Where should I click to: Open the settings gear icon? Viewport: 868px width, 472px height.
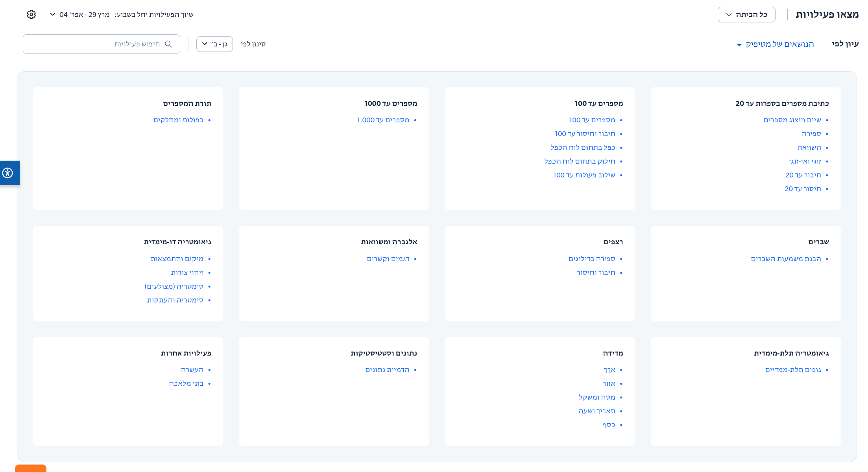31,15
